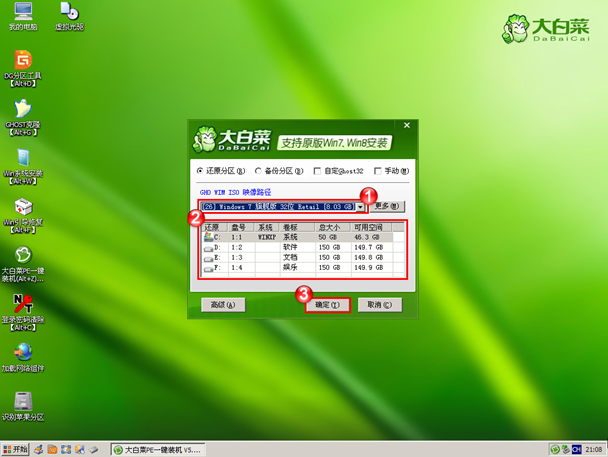Screen dimensions: 608x457
Task: Switch to 大白菜PE一键装机 taskbar item
Action: 158,450
